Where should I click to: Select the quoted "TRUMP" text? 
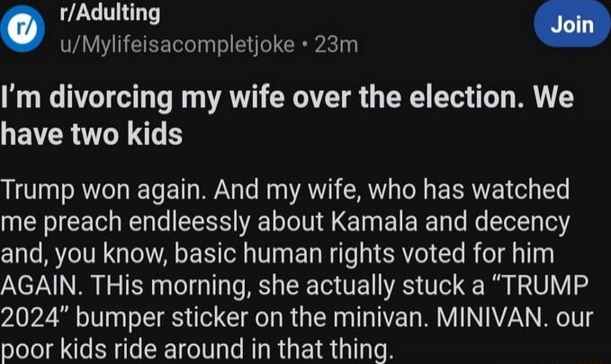[x=538, y=286]
